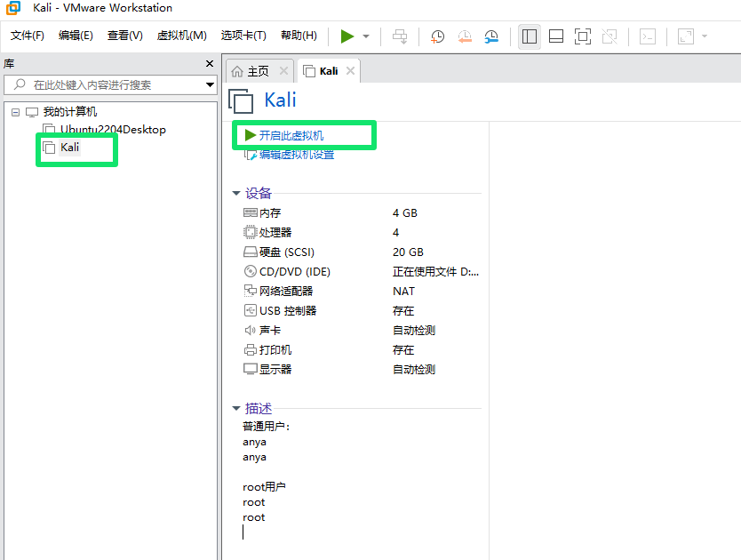This screenshot has width=741, height=560.
Task: Click the revert to snapshot icon
Action: [x=465, y=36]
